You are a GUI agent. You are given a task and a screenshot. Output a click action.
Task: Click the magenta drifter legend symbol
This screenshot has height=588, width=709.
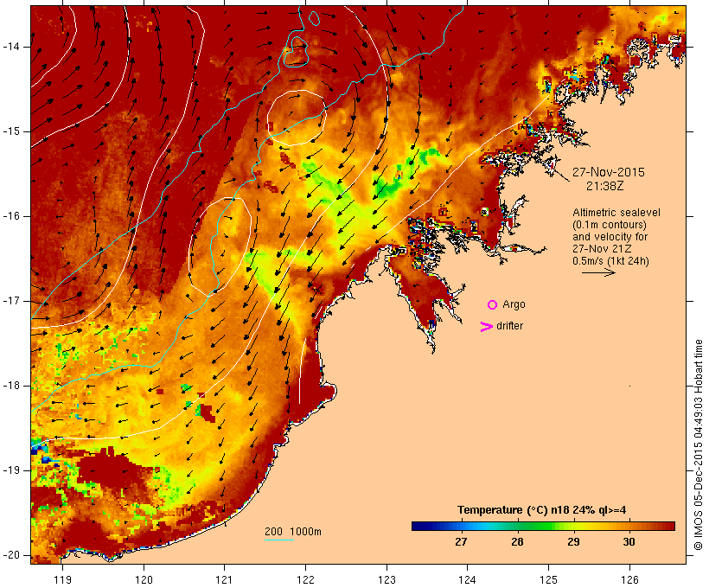click(487, 327)
